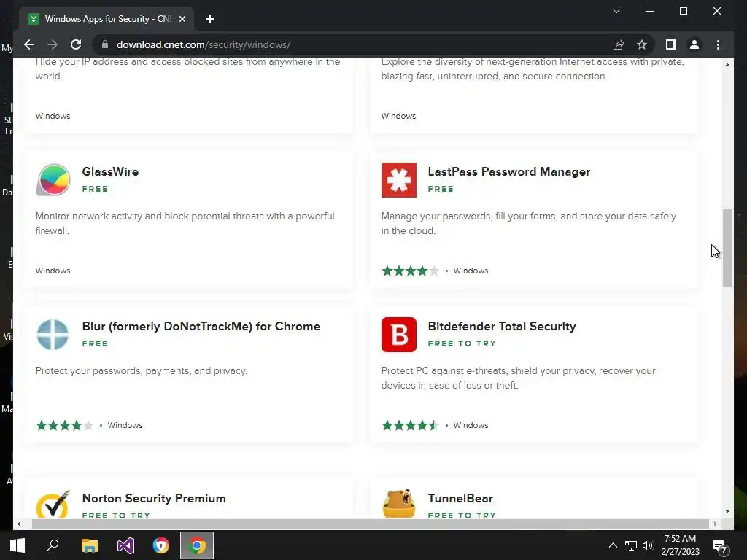This screenshot has width=747, height=560.
Task: Open Brave browser from taskbar
Action: (x=161, y=545)
